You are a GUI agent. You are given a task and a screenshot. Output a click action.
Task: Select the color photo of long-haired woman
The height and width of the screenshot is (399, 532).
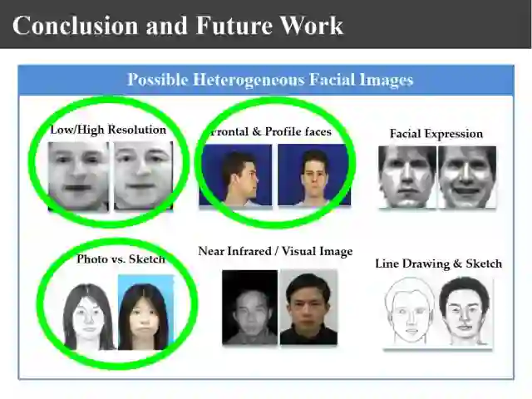tap(146, 313)
